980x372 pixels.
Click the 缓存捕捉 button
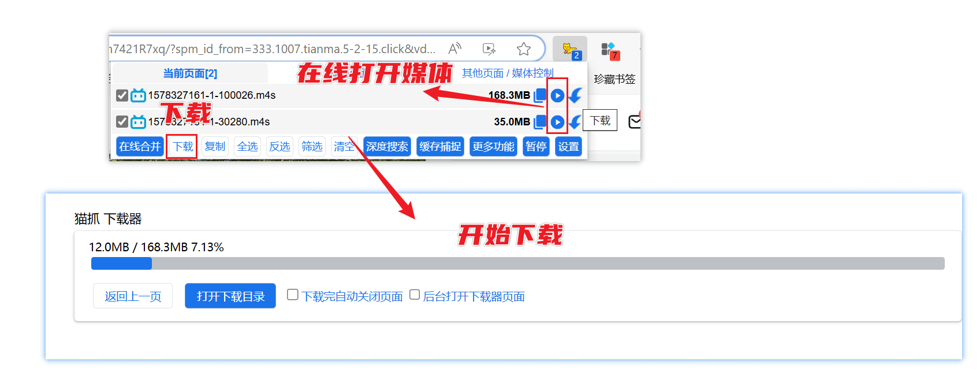440,147
